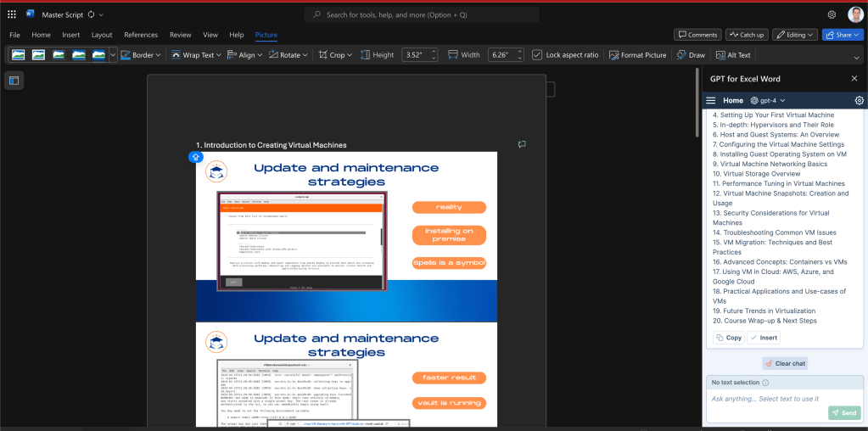Apply the second picture style thumbnail
Viewport: 868px width, 431px height.
(39, 55)
